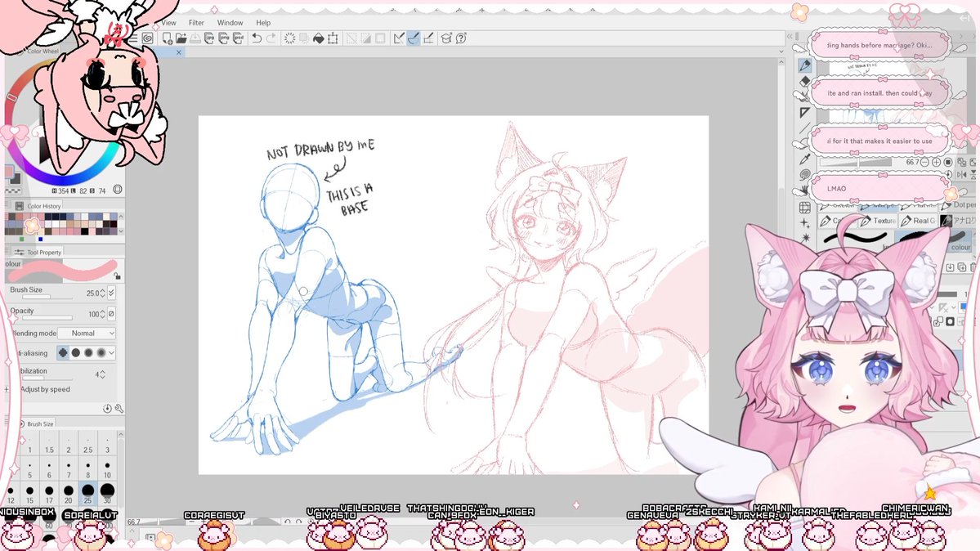Image resolution: width=980 pixels, height=551 pixels.
Task: Open color wheel settings circle icon
Action: (x=117, y=190)
